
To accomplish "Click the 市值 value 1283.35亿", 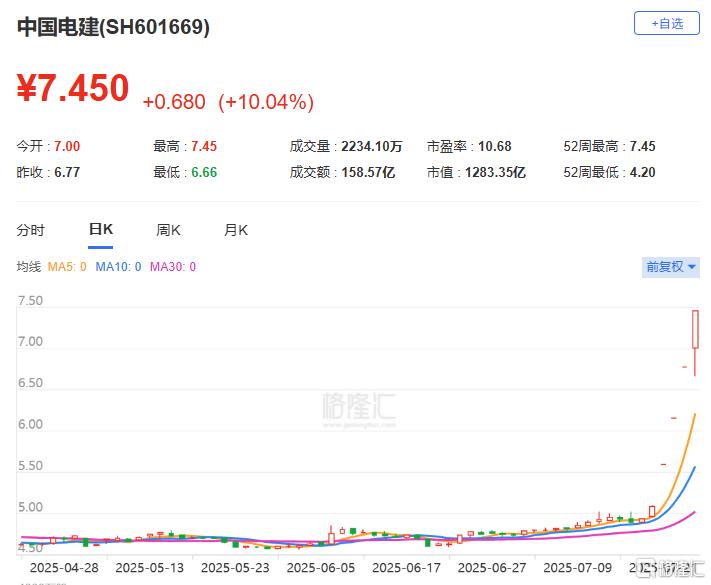I will tap(495, 172).
